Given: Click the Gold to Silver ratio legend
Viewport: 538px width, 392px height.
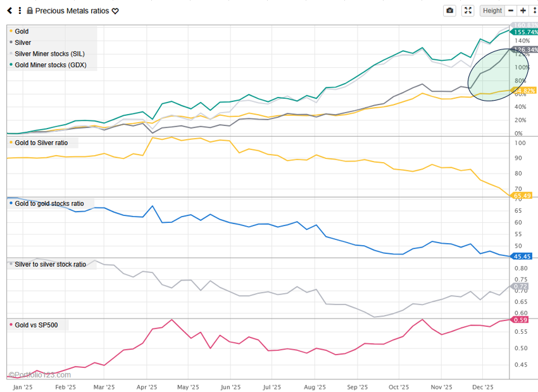Looking at the screenshot, I should pyautogui.click(x=41, y=143).
